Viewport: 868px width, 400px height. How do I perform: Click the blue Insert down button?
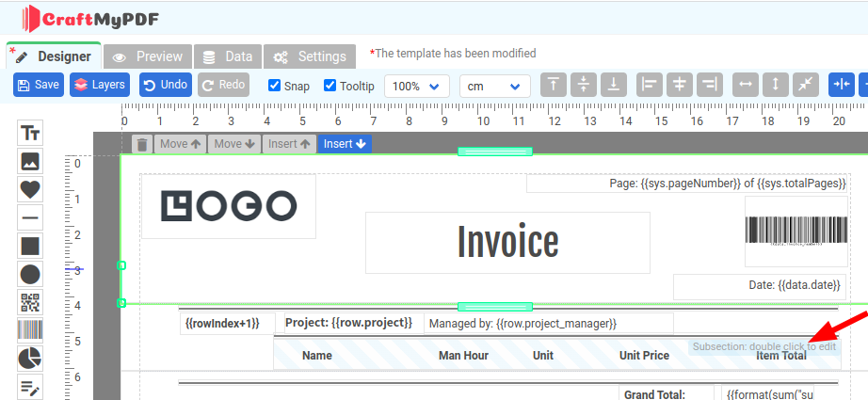coord(345,144)
